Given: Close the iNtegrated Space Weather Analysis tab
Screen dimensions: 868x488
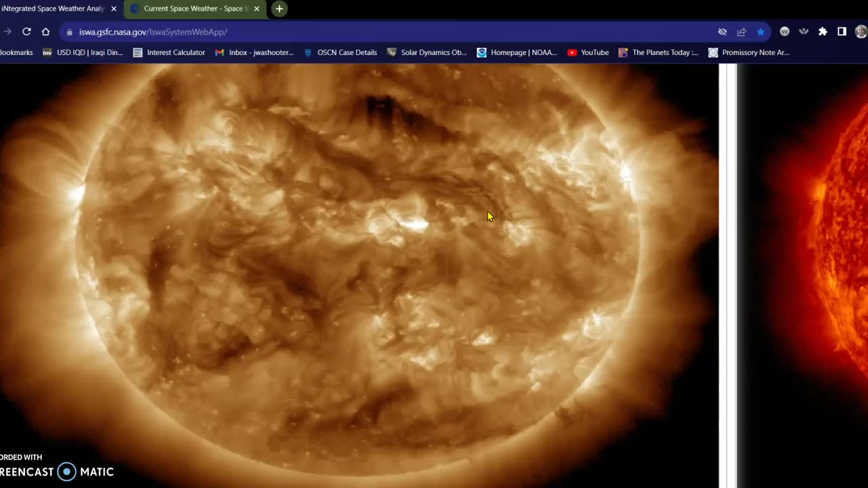Looking at the screenshot, I should point(114,9).
